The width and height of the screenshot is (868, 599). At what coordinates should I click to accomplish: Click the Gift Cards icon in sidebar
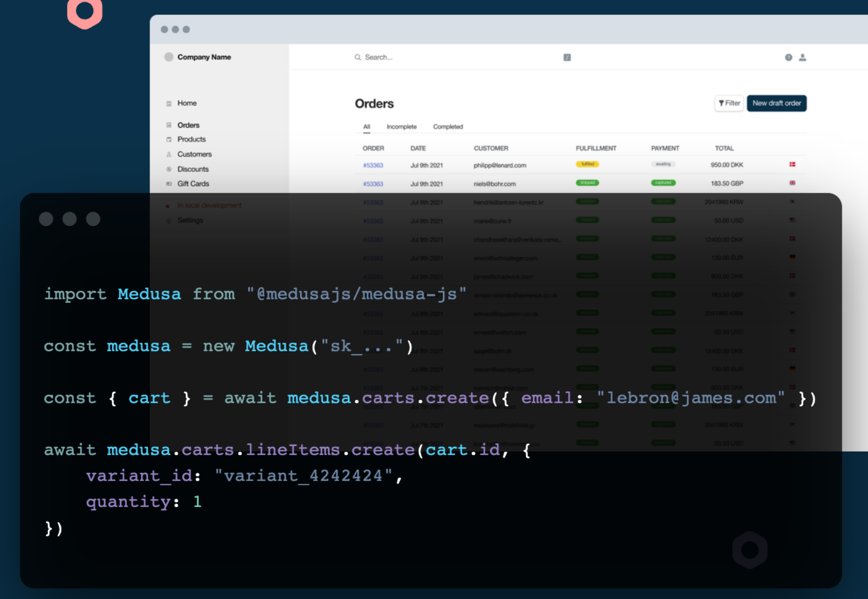[x=169, y=184]
